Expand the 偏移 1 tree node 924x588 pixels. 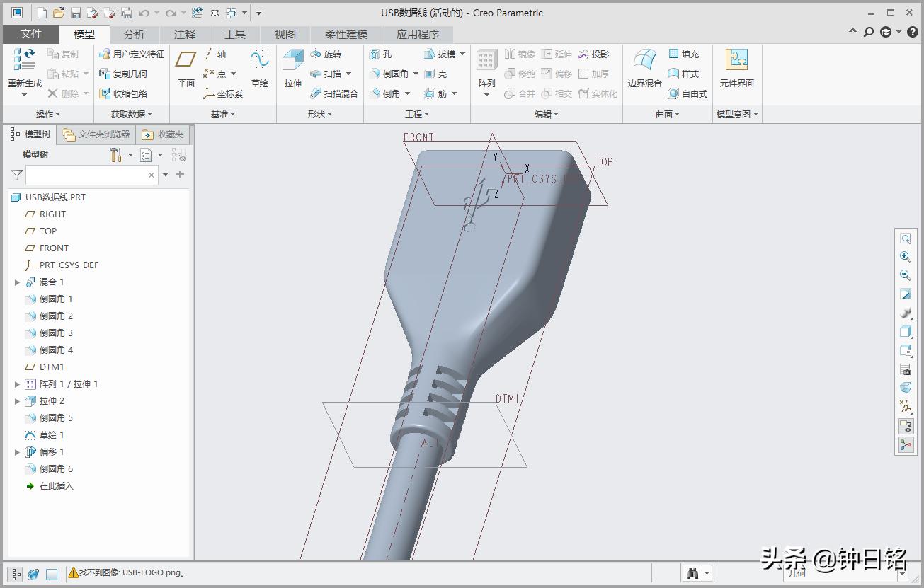tap(18, 452)
